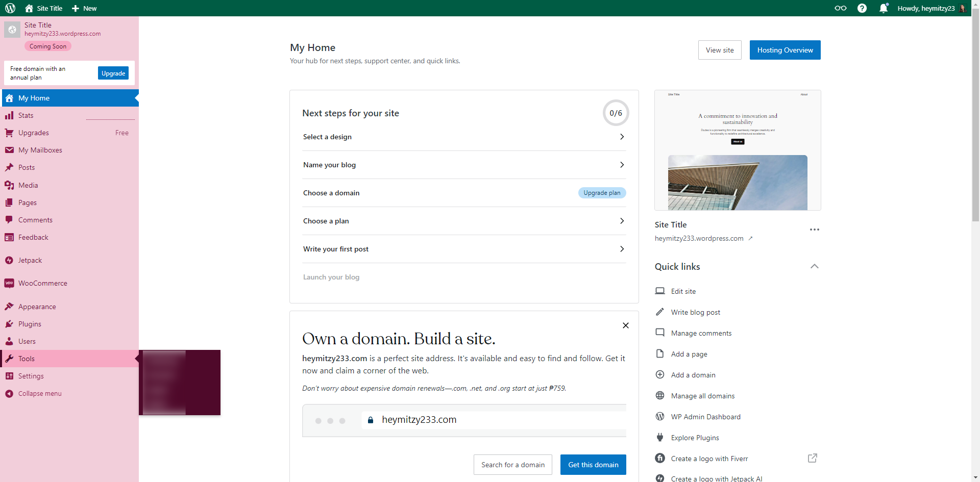Click the 0/6 progress circle

coord(616,113)
